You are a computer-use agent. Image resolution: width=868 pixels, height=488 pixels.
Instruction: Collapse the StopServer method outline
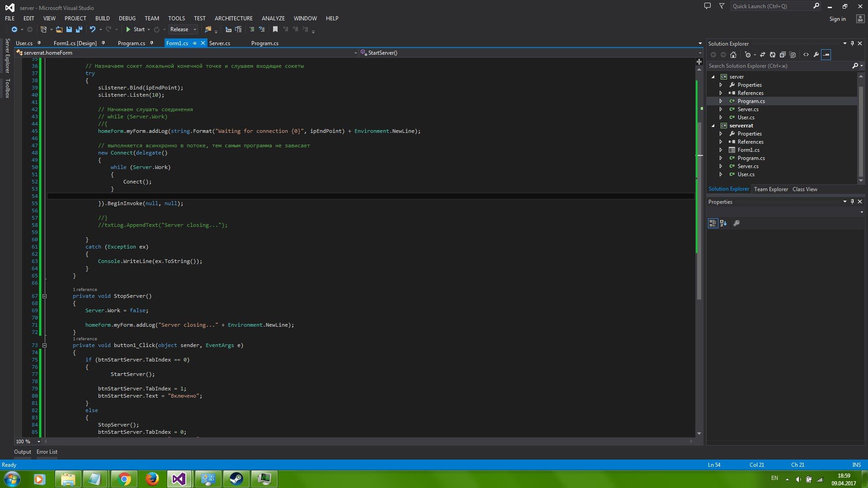(44, 296)
